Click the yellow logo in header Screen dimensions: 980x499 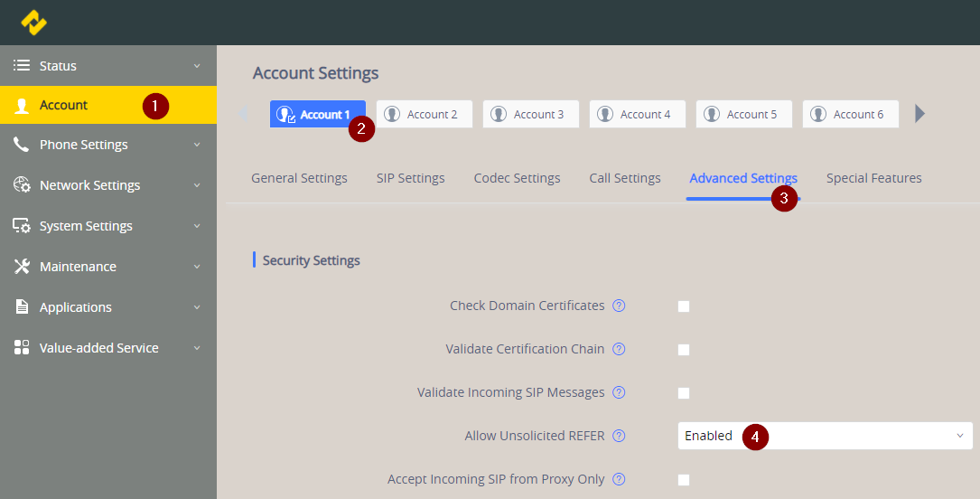tap(34, 23)
